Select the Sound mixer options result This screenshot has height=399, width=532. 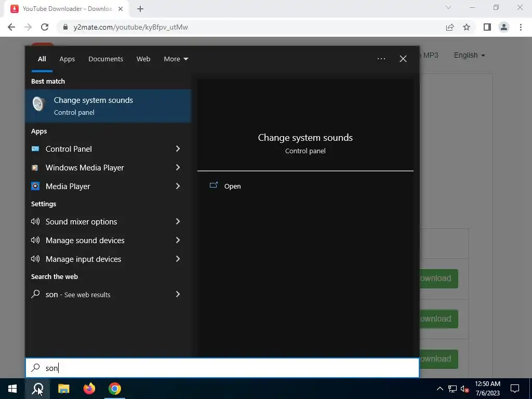[x=108, y=221]
